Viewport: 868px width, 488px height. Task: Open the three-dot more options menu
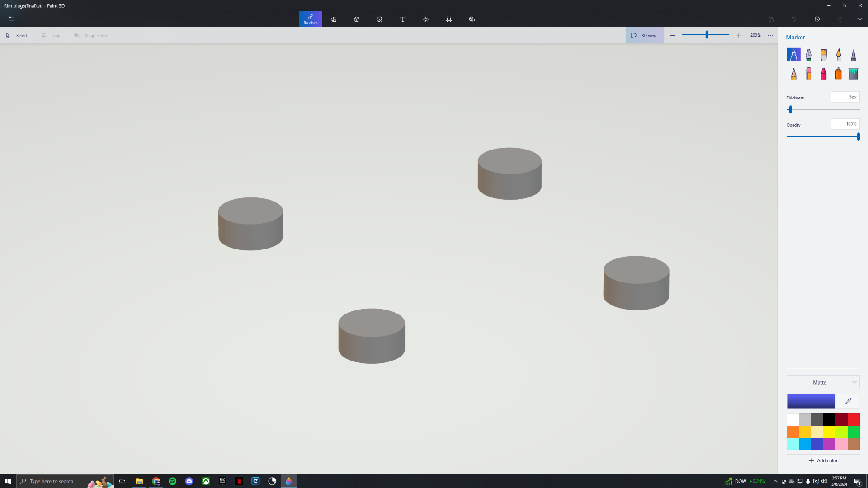pos(770,35)
